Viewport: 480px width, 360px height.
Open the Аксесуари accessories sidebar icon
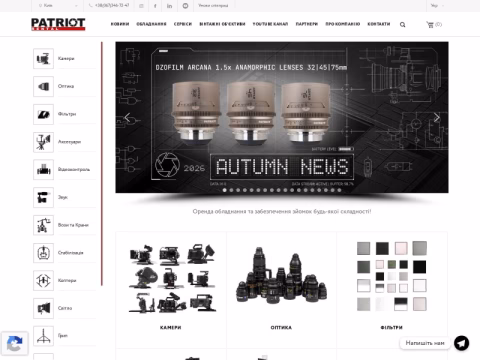(x=43, y=142)
